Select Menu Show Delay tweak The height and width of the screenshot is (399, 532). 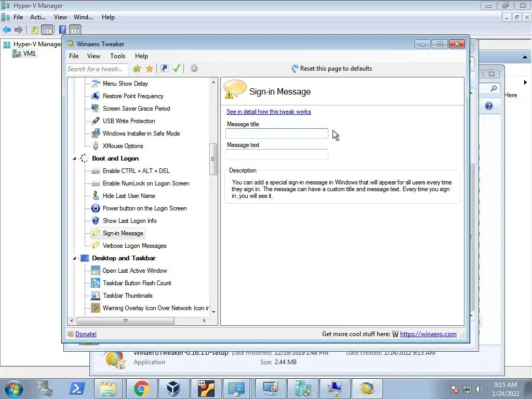pos(125,84)
